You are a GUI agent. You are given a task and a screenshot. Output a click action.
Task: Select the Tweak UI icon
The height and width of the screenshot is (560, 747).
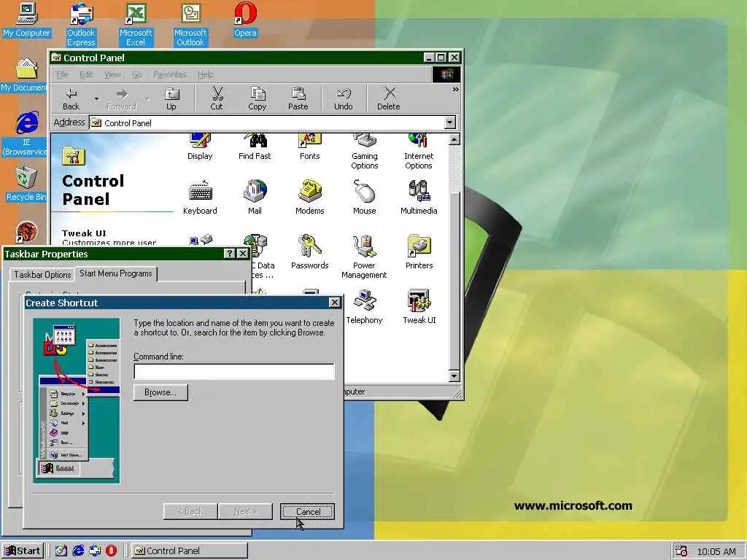point(419,307)
